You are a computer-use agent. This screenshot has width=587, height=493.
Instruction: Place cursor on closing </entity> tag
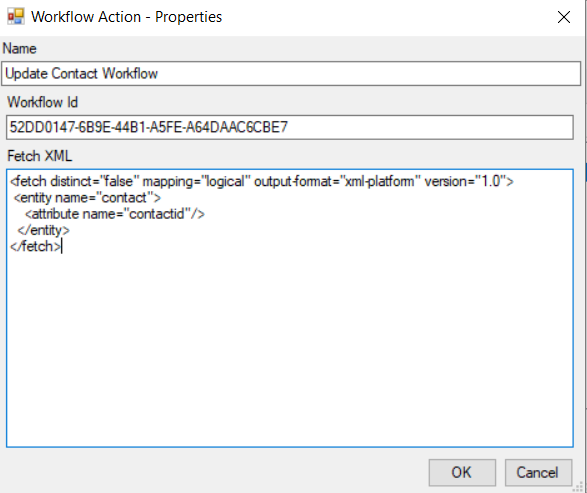[x=43, y=230]
